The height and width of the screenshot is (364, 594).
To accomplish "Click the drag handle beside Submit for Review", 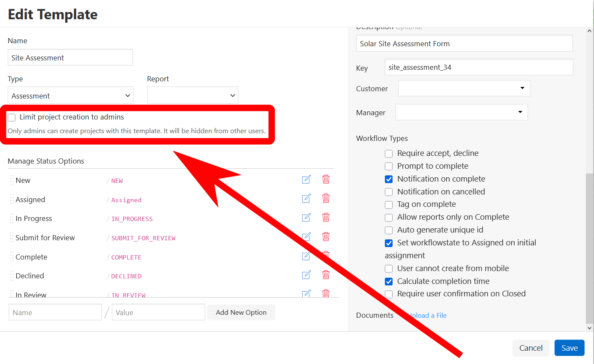I will pyautogui.click(x=12, y=238).
